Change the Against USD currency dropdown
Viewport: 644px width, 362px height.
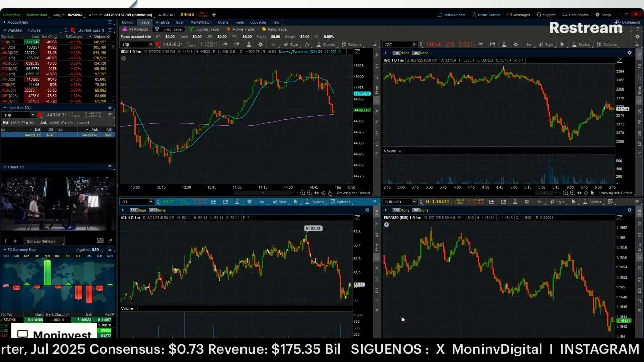[x=96, y=250]
